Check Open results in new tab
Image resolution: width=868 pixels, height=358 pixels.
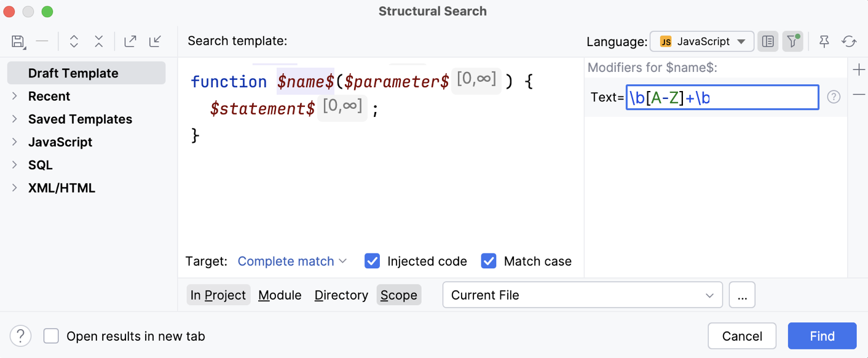[51, 336]
